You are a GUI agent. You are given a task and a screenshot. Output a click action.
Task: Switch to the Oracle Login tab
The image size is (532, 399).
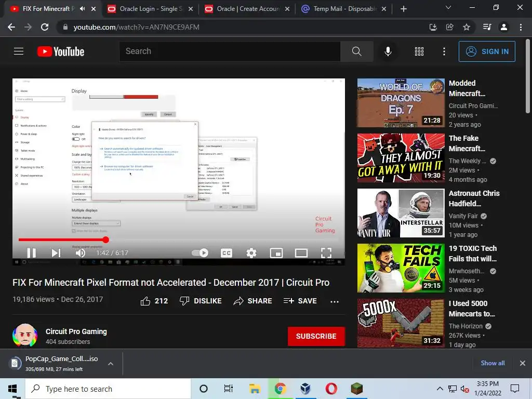150,9
